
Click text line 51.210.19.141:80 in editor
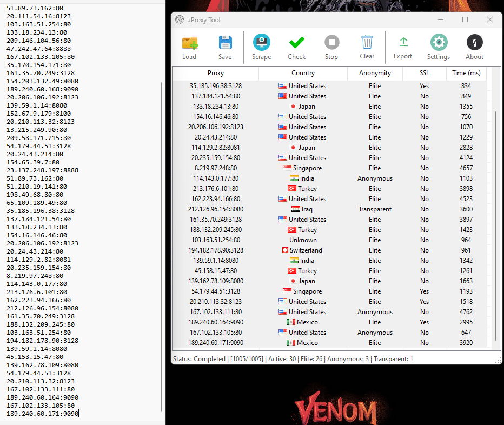(x=37, y=187)
